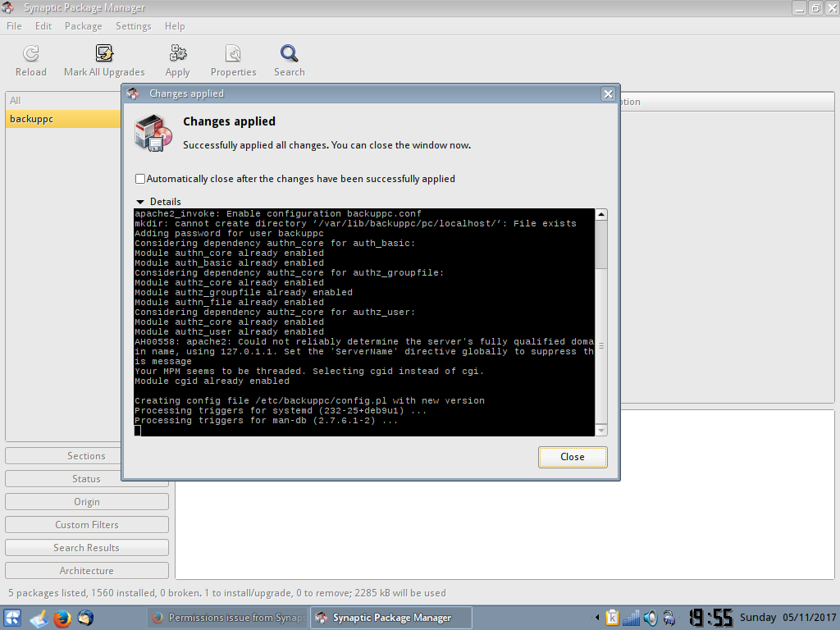This screenshot has width=840, height=630.
Task: Open the Settings menu
Action: click(134, 26)
